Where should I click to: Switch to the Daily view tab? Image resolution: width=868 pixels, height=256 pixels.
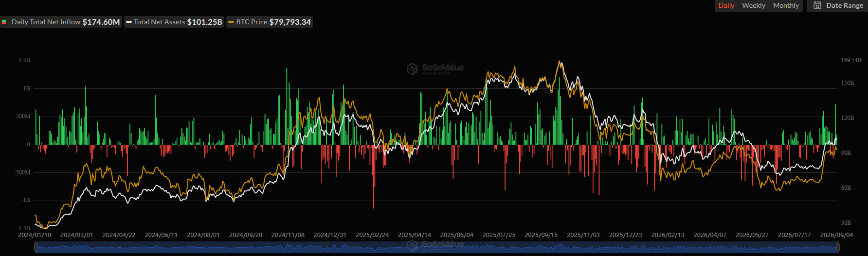pyautogui.click(x=726, y=5)
